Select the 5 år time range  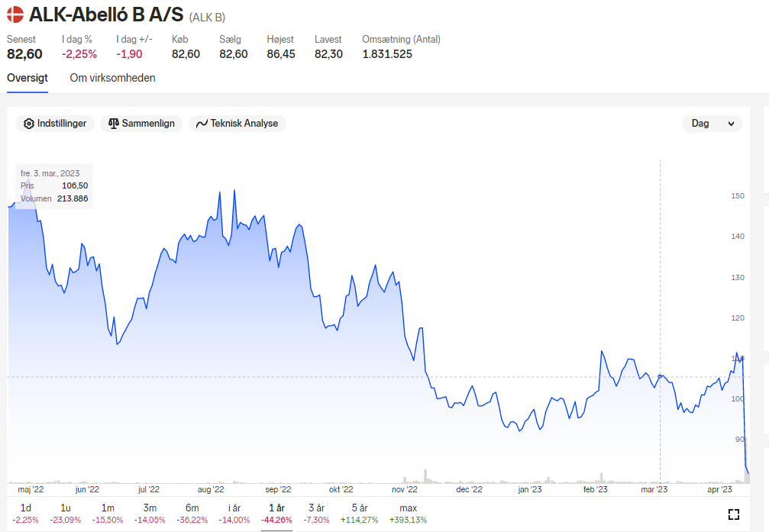click(359, 514)
